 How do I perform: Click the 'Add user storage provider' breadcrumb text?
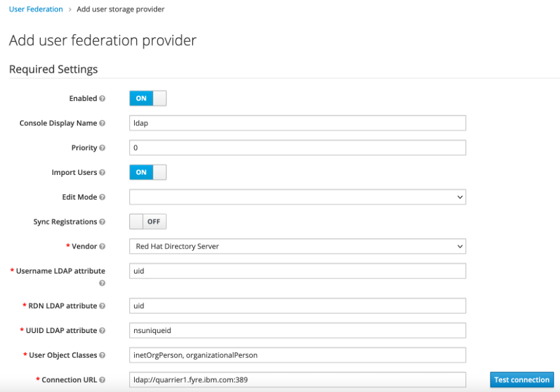coord(120,9)
